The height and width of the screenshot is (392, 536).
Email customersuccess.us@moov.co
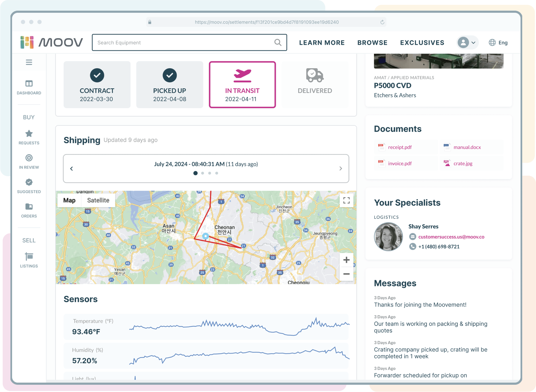coord(451,237)
